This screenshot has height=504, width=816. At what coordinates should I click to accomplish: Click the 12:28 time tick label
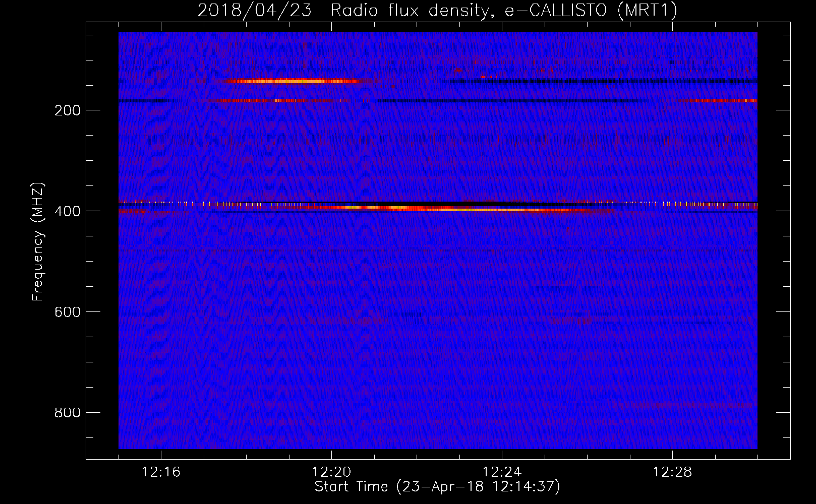point(672,472)
